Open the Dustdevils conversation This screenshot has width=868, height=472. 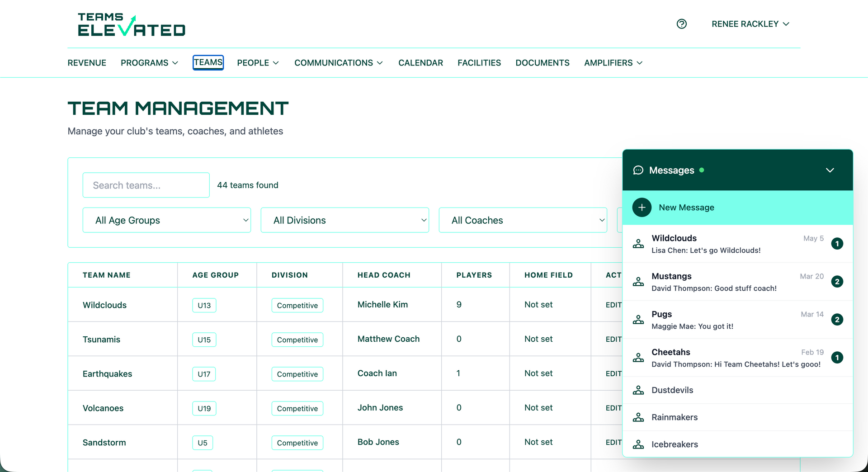737,390
